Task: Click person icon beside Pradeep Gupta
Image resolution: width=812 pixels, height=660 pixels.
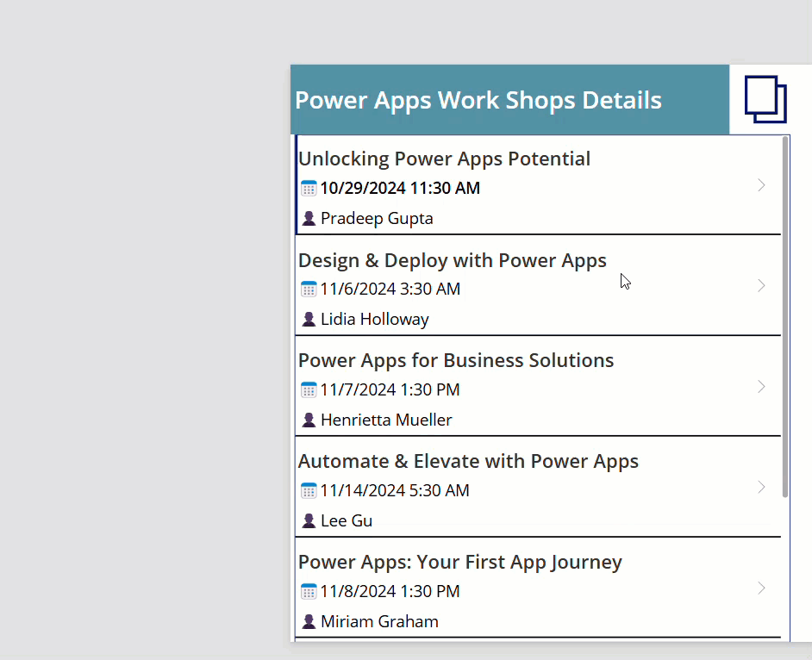Action: 309,219
